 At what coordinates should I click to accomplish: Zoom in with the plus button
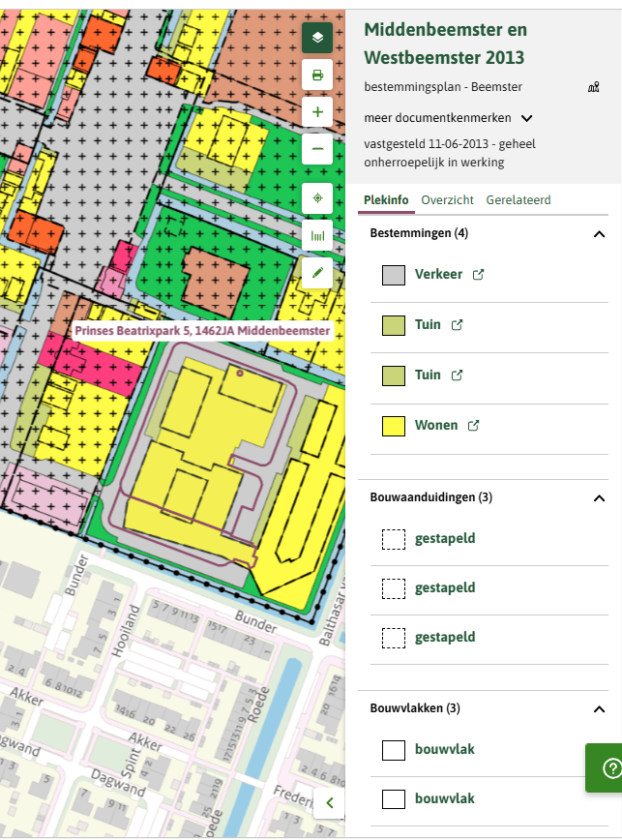coord(317,112)
